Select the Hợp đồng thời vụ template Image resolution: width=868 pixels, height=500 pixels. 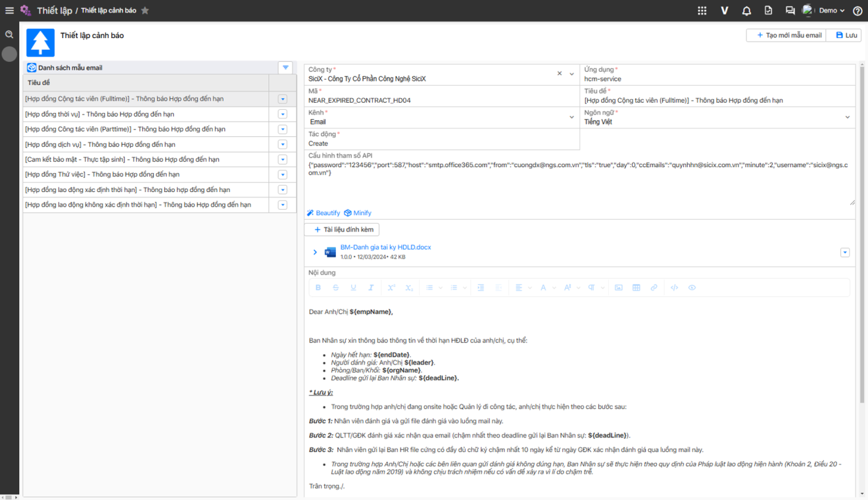tap(99, 114)
